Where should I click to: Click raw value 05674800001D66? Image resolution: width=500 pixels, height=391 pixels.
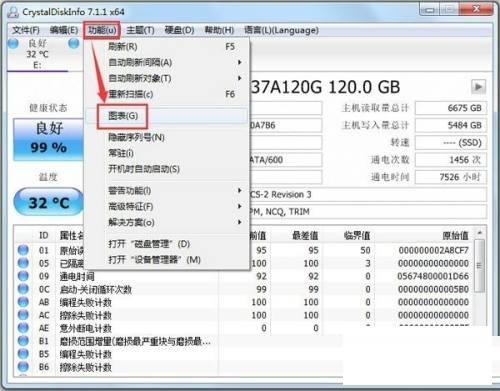(x=433, y=276)
